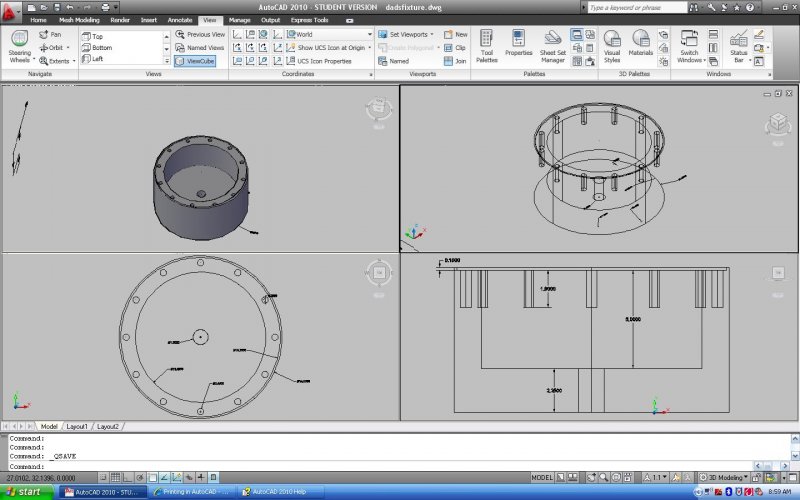Open the Layout1 tab

[77, 426]
